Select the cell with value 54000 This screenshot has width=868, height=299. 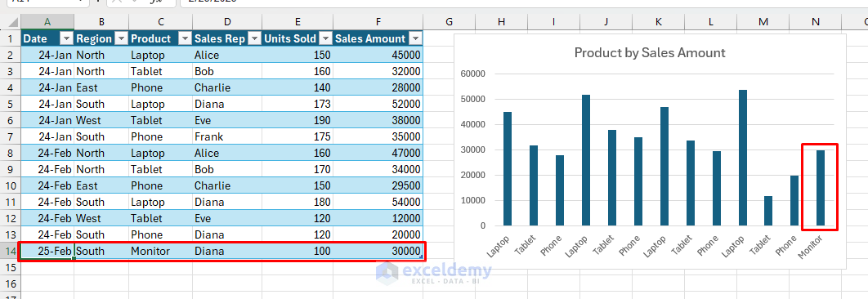378,202
